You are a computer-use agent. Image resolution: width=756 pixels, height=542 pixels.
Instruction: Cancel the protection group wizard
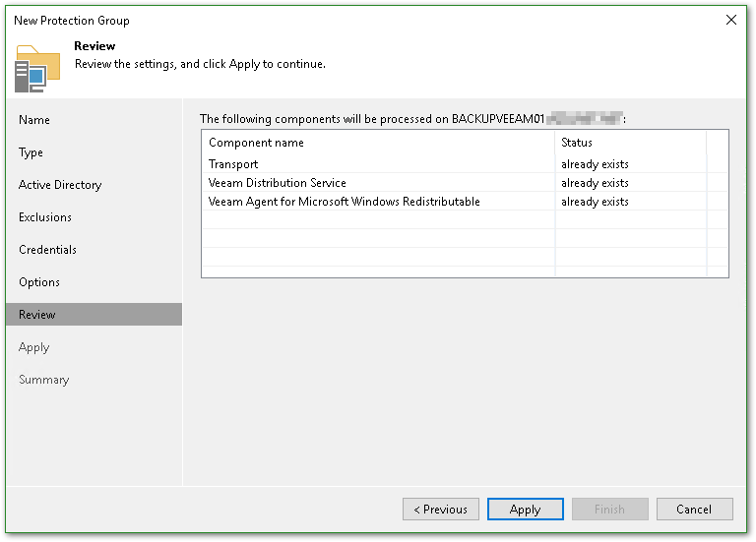[694, 510]
